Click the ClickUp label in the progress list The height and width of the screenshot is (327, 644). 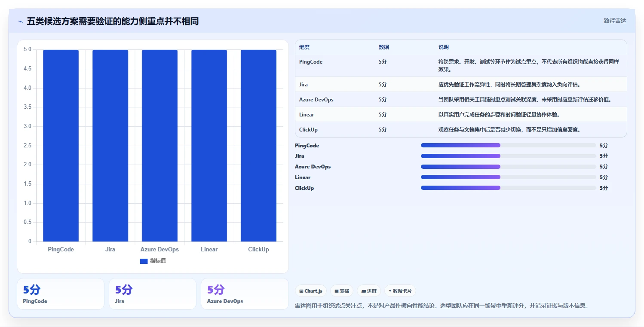click(x=304, y=188)
